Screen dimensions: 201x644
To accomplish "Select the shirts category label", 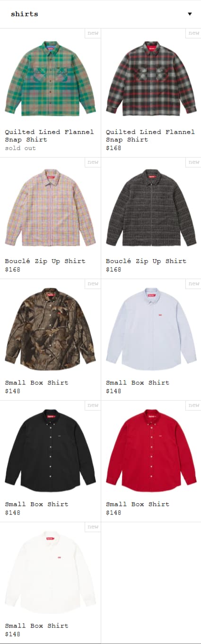I will 25,14.
